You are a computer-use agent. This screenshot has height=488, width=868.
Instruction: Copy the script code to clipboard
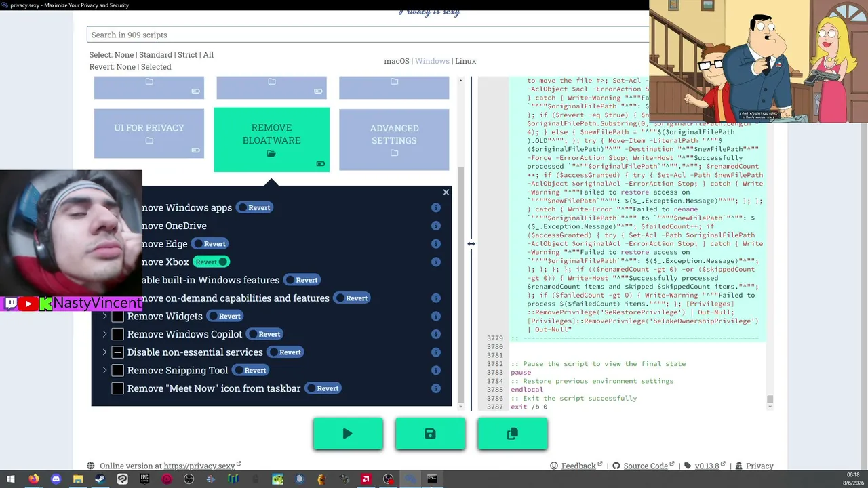(512, 434)
